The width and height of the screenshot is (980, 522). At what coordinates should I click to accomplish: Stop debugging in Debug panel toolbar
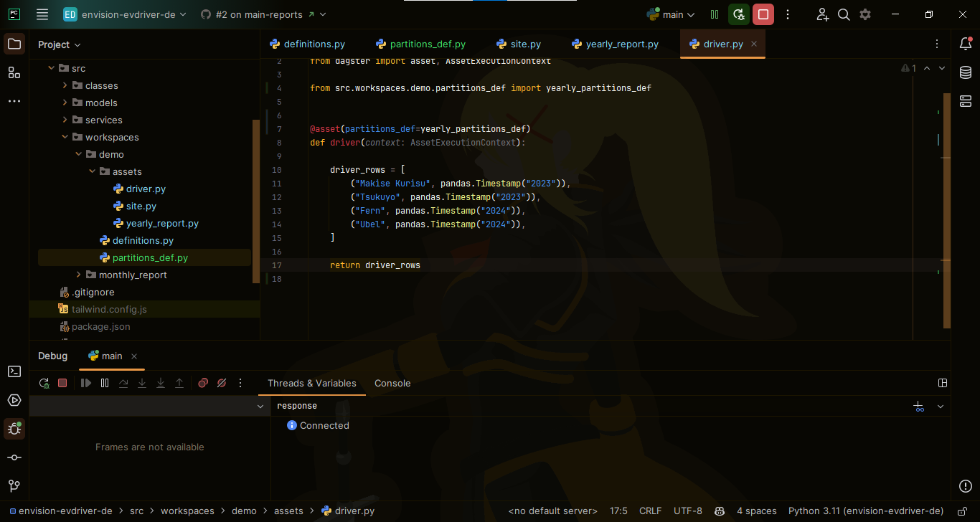pos(62,384)
